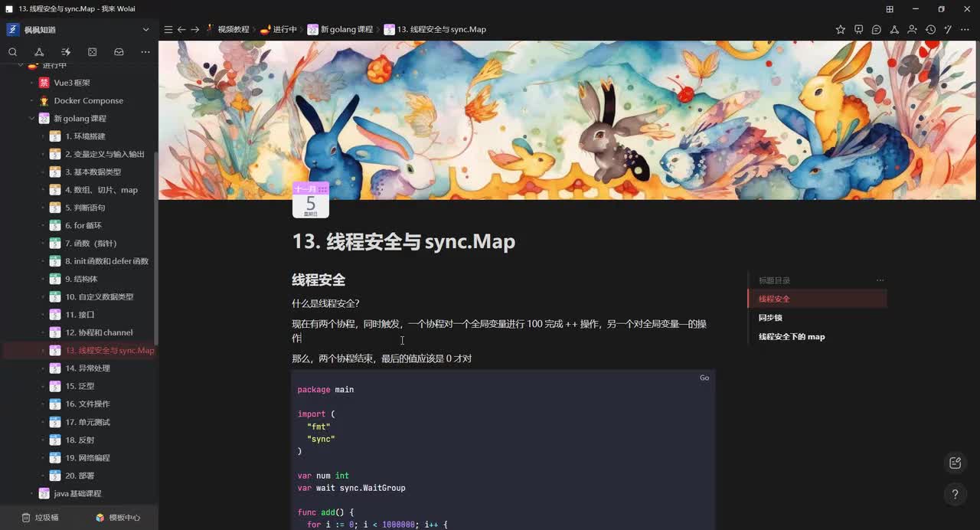The width and height of the screenshot is (980, 530).
Task: Open page 19. 网络编程
Action: [88, 458]
